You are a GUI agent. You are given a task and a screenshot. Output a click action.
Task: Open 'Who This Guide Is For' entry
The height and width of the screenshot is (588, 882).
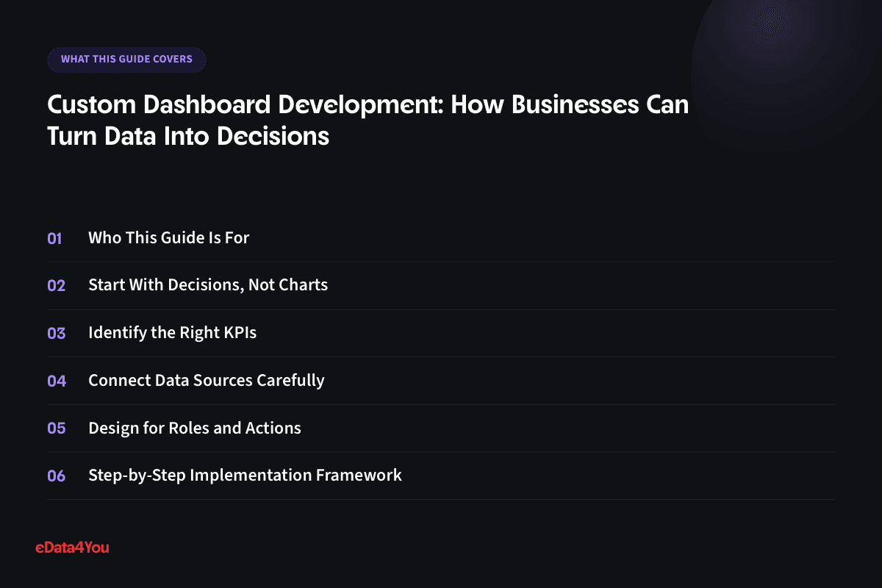point(169,238)
